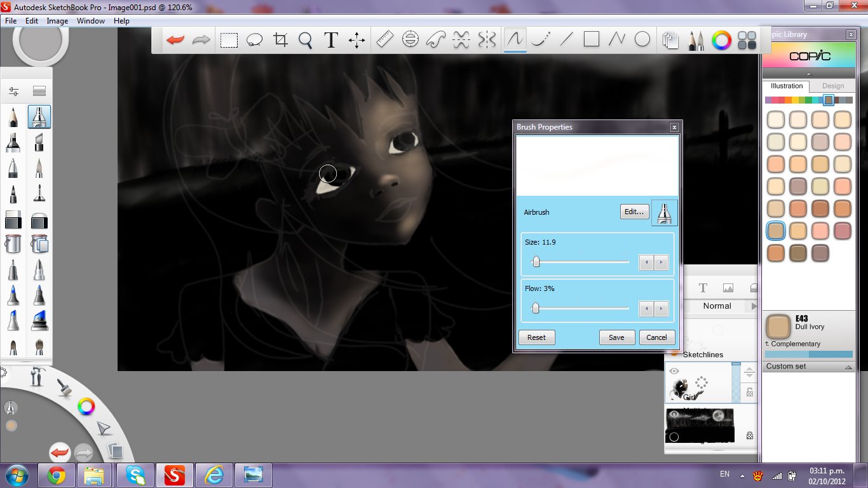The width and height of the screenshot is (868, 488).
Task: Switch to the Design tab in Copic Library
Action: (x=833, y=86)
